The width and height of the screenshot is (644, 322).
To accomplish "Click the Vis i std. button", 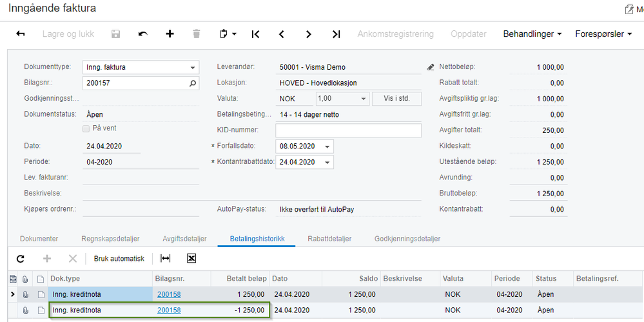I will point(396,99).
